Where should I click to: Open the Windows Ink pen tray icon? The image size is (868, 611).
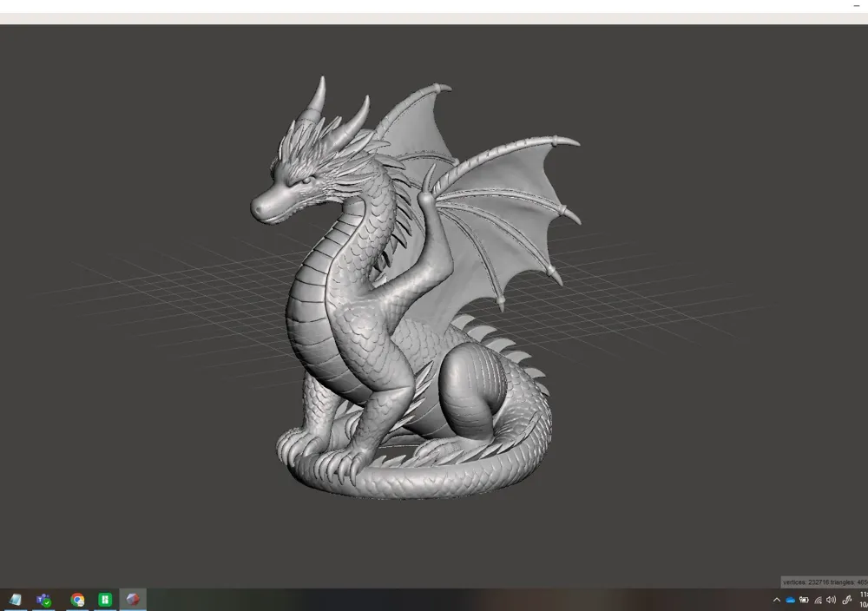pyautogui.click(x=846, y=599)
